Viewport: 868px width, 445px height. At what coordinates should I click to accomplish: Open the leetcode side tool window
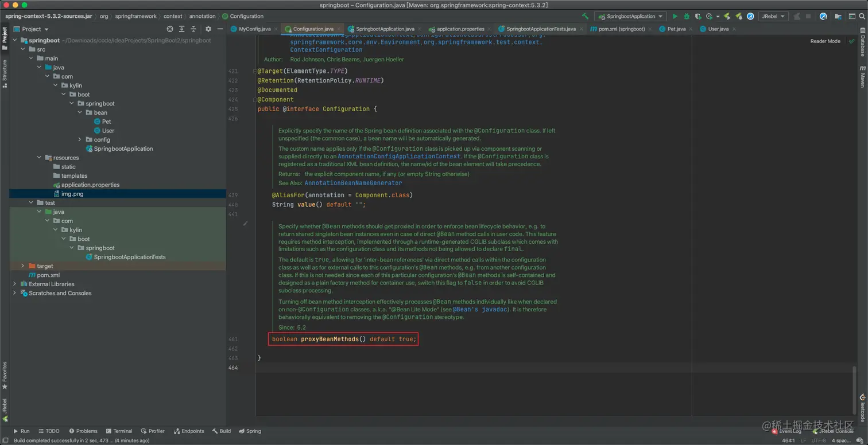pyautogui.click(x=862, y=408)
